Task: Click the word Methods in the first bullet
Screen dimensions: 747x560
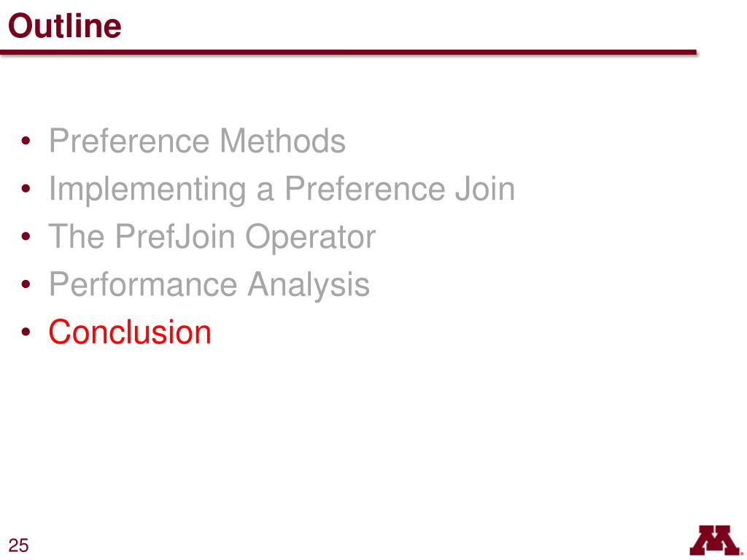Action: 282,141
